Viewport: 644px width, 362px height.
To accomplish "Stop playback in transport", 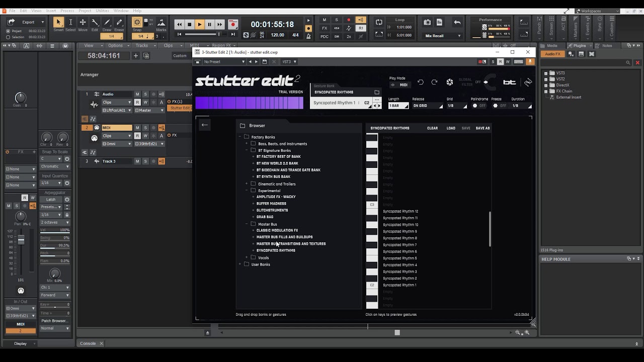I will click(x=189, y=24).
